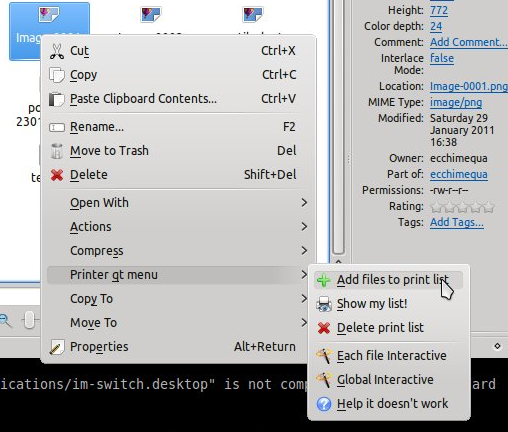Click the Add Tags... link
Screen dimensions: 508x432
coord(457,222)
